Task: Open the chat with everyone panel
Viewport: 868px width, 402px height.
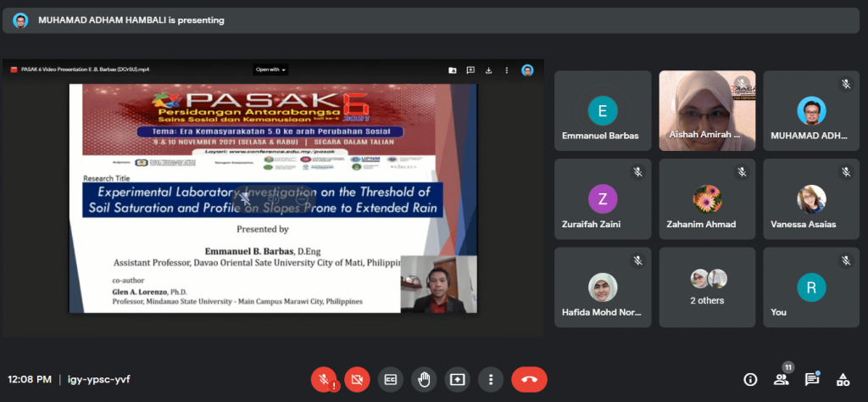Action: tap(811, 379)
